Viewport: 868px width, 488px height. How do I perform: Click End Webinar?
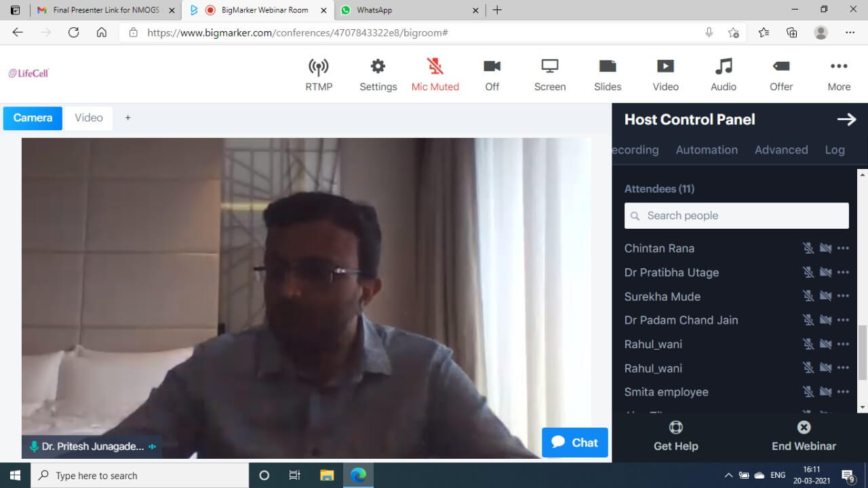click(804, 436)
